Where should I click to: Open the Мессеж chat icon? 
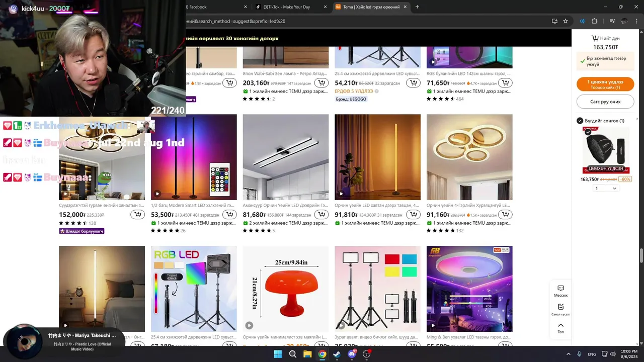560,291
